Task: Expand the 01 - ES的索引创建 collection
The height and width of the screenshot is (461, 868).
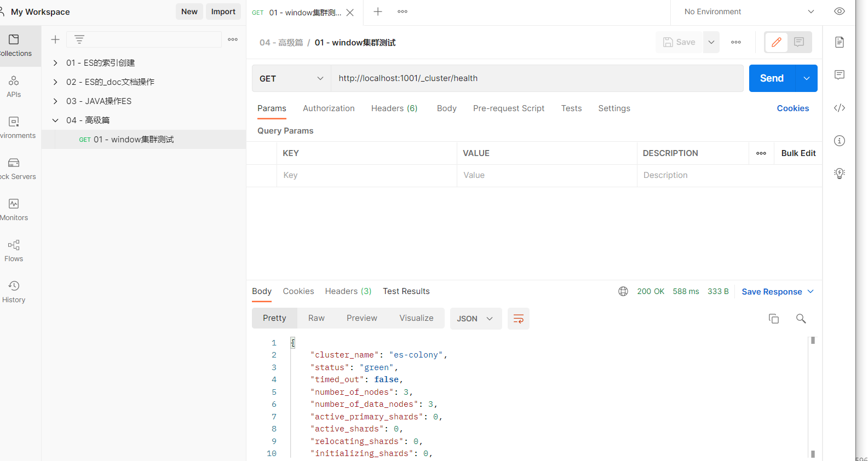Action: [55, 63]
